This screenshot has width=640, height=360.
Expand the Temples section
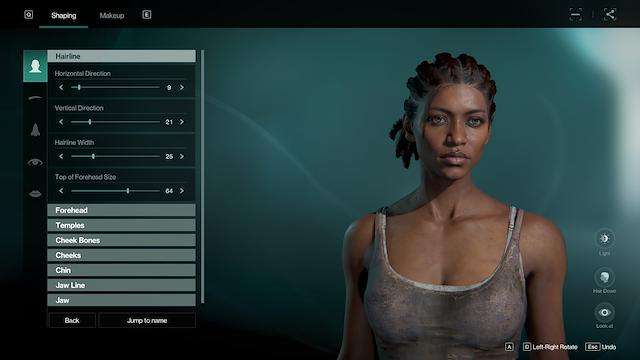point(122,225)
